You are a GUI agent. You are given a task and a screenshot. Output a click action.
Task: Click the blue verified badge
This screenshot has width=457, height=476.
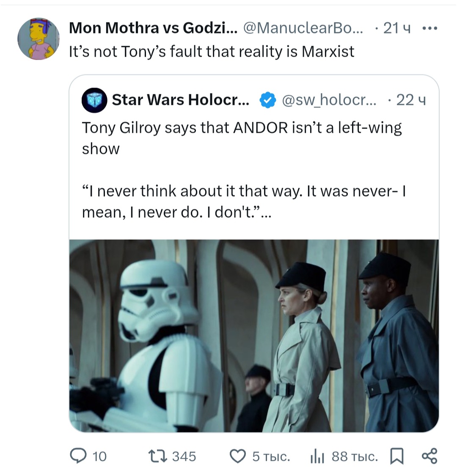click(x=267, y=100)
